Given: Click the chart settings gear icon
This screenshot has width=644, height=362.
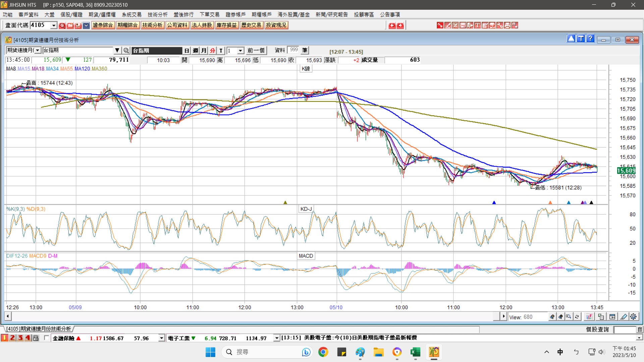Looking at the screenshot, I should click(633, 317).
